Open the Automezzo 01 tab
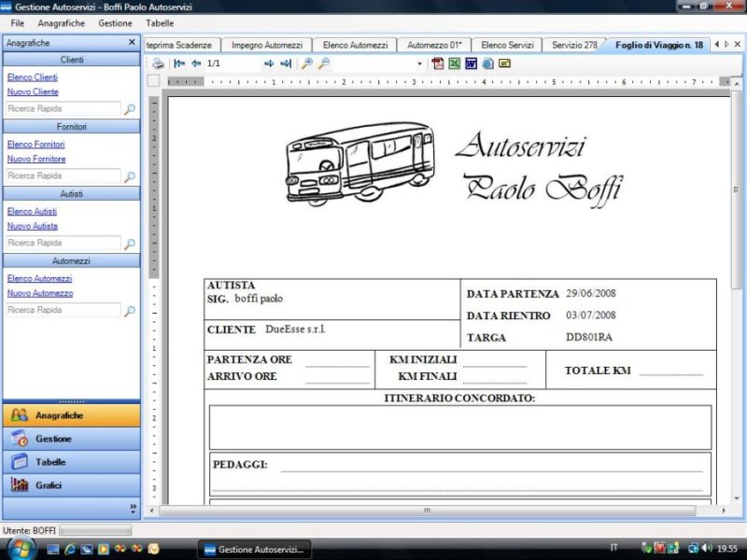The image size is (747, 560). (x=434, y=45)
